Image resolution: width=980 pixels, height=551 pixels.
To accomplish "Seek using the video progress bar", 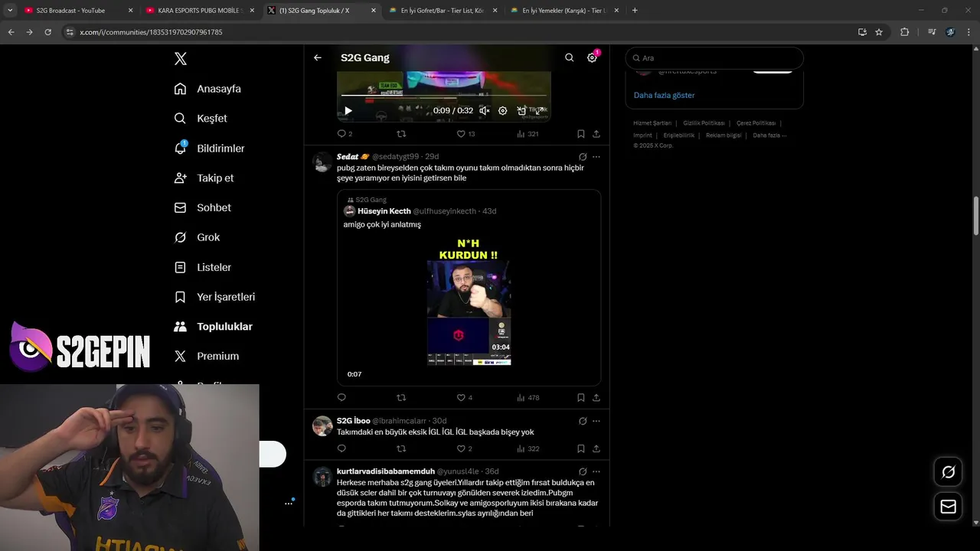I will click(x=444, y=96).
